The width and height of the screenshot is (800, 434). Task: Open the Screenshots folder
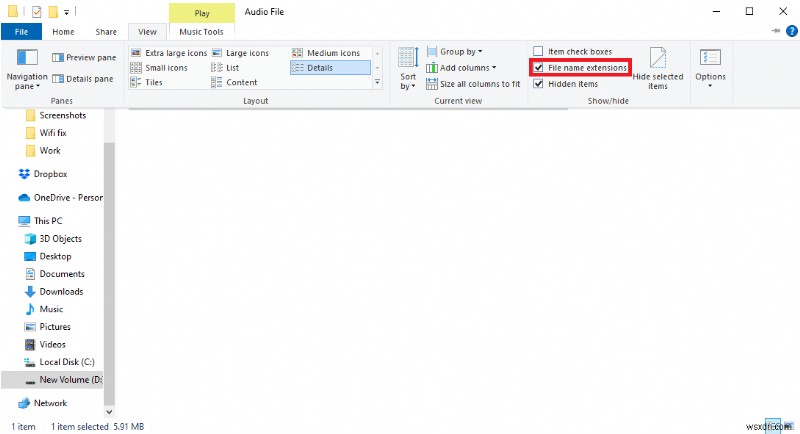pos(56,115)
